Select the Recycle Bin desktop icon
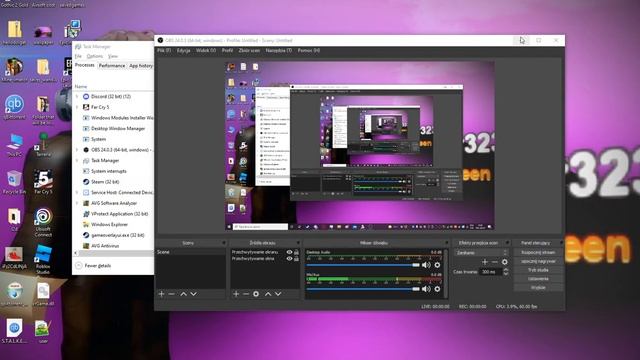This screenshot has width=640, height=360. (14, 182)
